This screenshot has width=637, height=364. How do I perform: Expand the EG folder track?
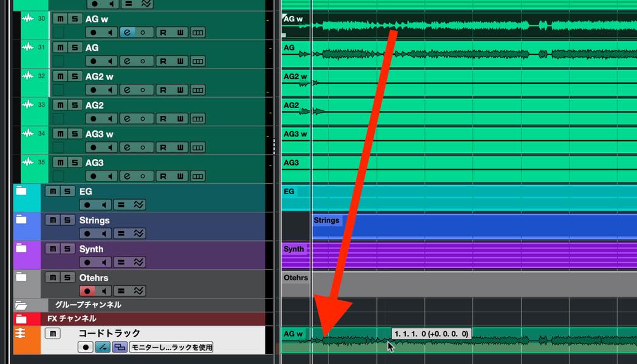21,191
